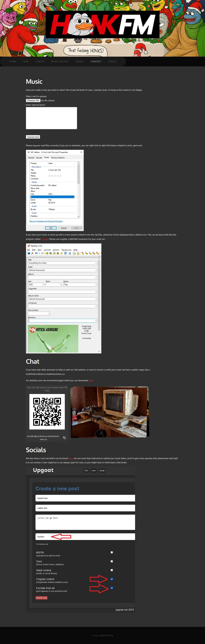Open MUSIC ARCHIVE in the navigation bar
205x644 pixels.
[x=60, y=61]
